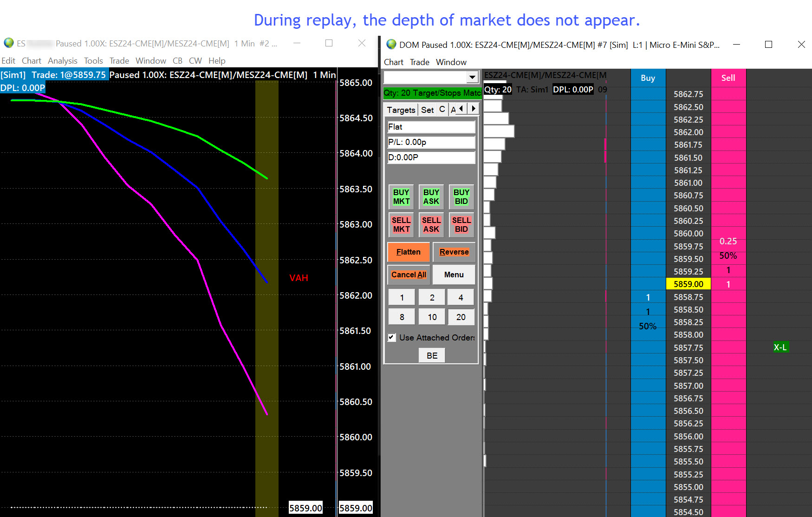Open the Window menu in the ES chart window
The height and width of the screenshot is (517, 812).
(x=151, y=61)
